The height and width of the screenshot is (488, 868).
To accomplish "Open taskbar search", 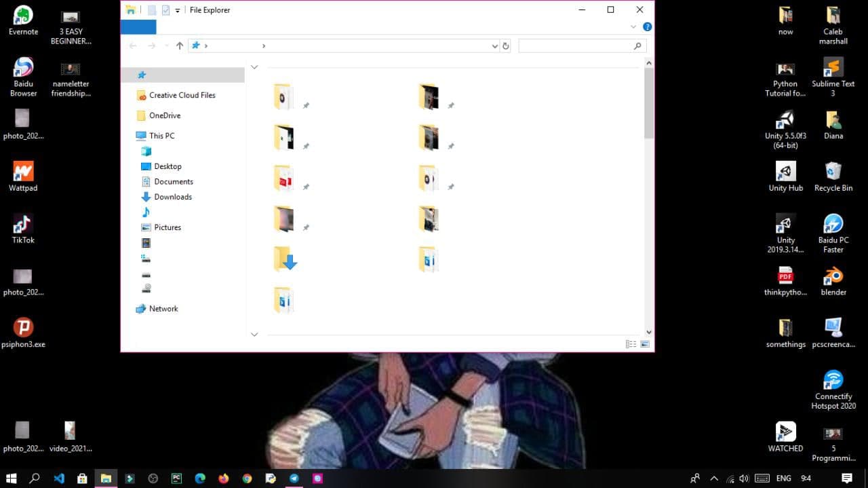I will click(35, 478).
